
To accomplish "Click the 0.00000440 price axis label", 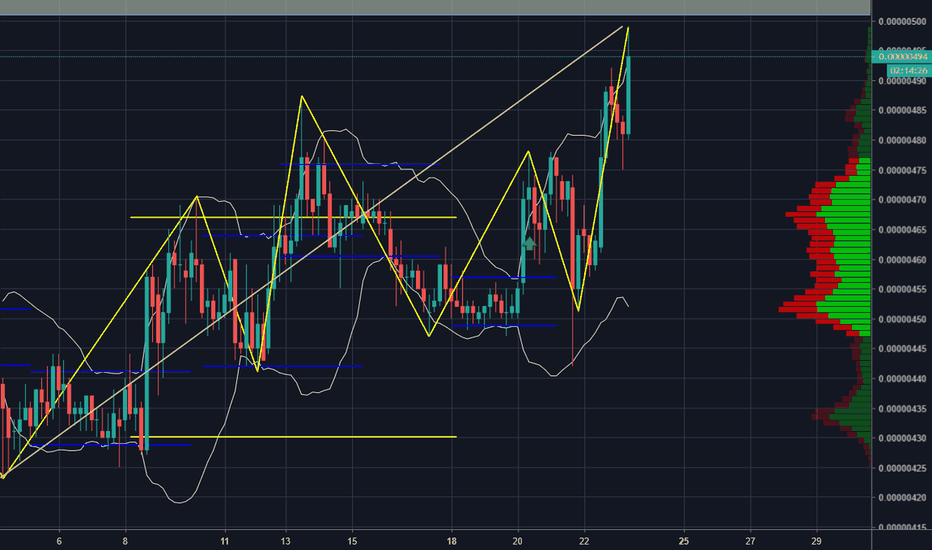I will [x=902, y=379].
